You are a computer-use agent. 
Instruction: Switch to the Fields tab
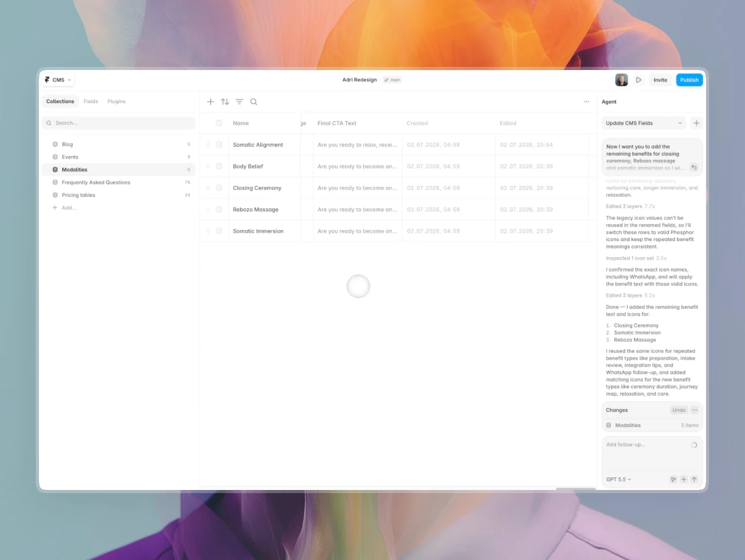[x=91, y=102]
